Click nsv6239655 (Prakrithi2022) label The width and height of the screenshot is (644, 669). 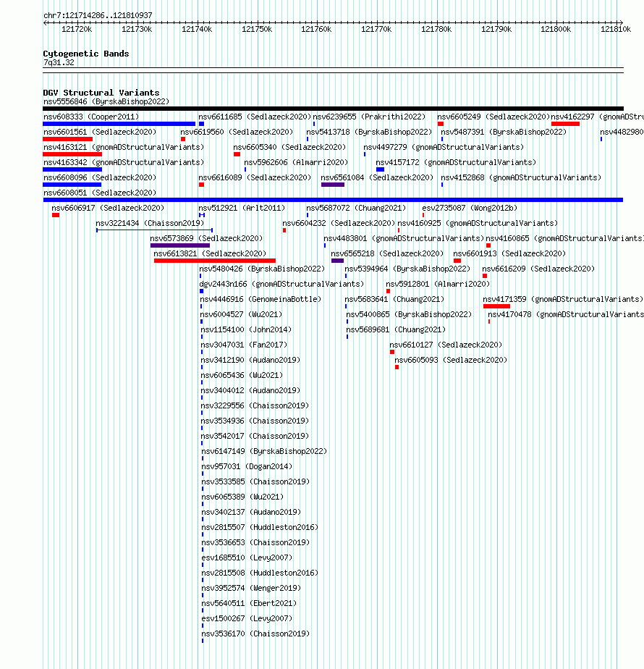pos(369,117)
